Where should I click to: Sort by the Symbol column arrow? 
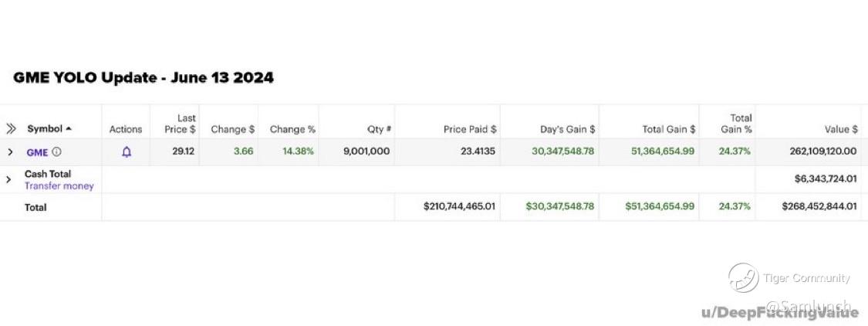pyautogui.click(x=69, y=129)
